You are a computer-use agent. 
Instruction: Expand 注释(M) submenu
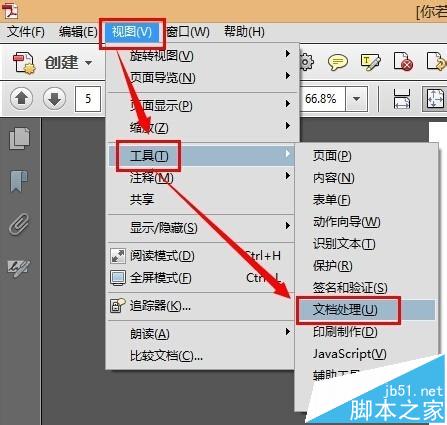click(201, 177)
